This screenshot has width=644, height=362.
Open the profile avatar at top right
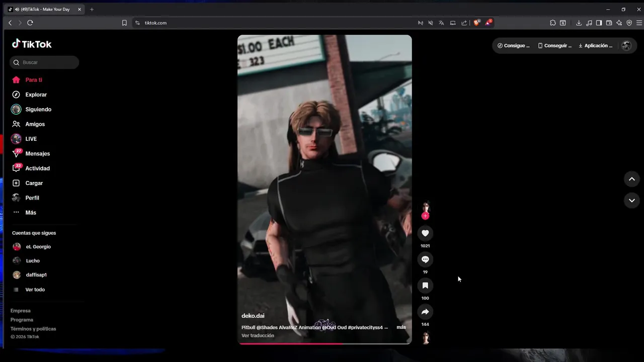(626, 46)
